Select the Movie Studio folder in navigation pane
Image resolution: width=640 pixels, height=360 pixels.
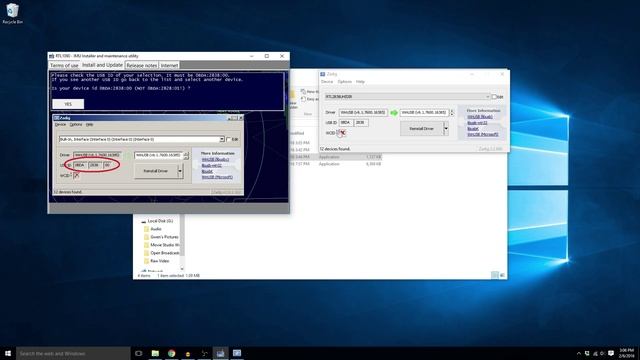tap(161, 245)
